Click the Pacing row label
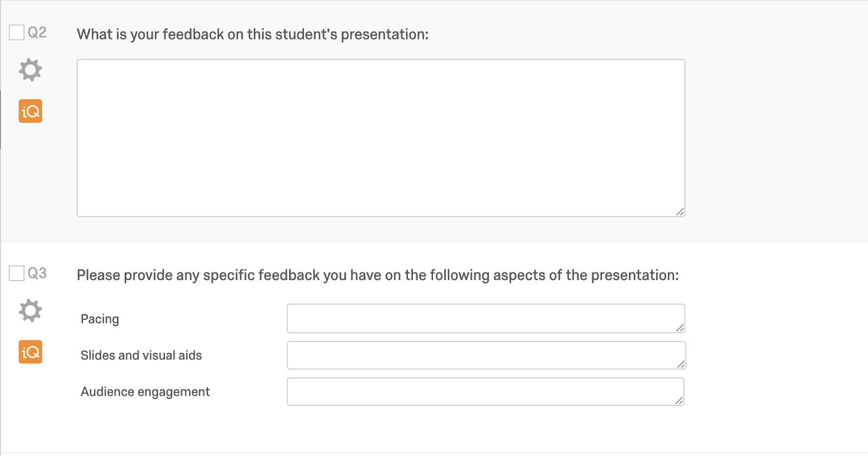 (x=100, y=319)
